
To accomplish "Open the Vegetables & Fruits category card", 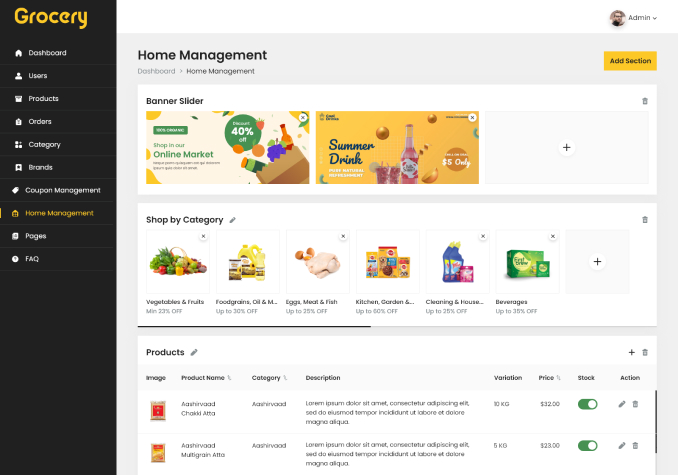I will click(x=178, y=261).
